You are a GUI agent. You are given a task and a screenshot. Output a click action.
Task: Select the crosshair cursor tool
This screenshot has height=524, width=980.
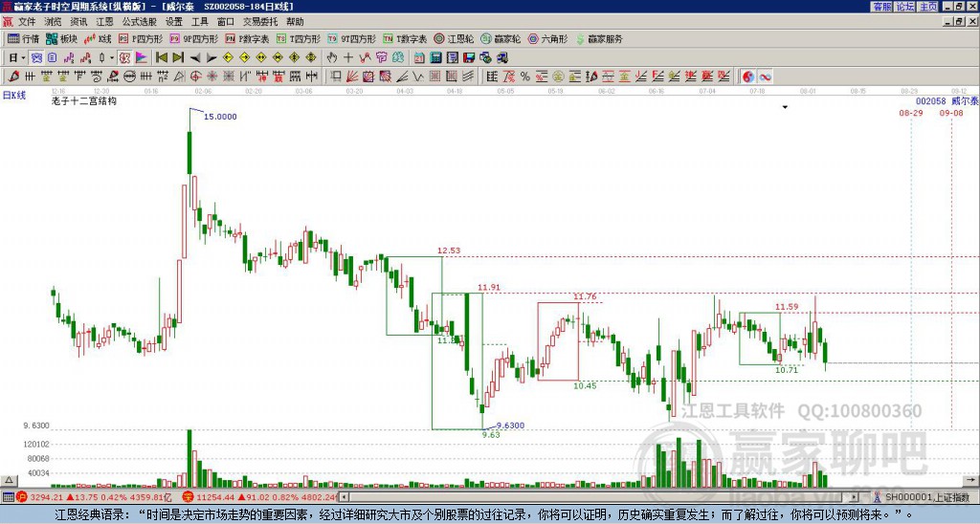(x=348, y=58)
